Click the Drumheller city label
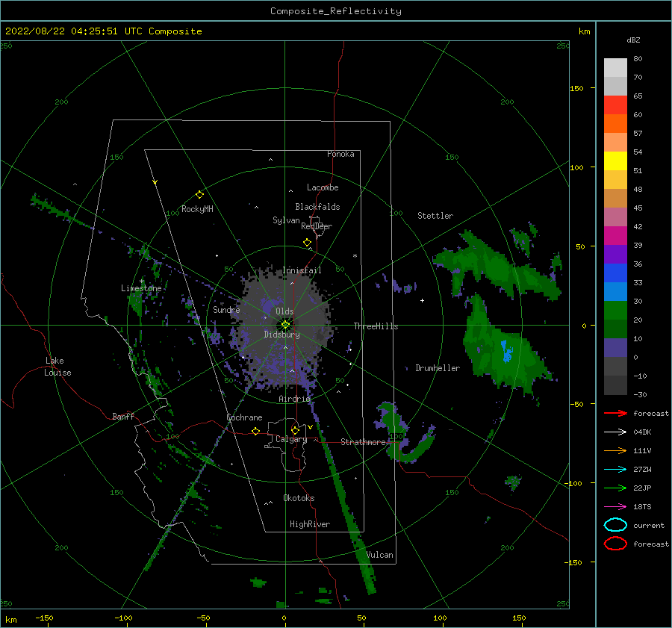The width and height of the screenshot is (672, 628). pyautogui.click(x=438, y=368)
